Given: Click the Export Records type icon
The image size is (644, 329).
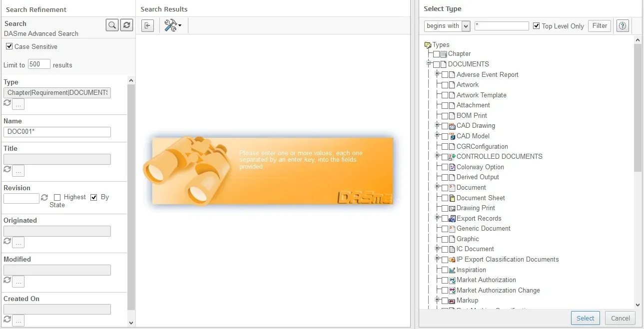Looking at the screenshot, I should 452,219.
